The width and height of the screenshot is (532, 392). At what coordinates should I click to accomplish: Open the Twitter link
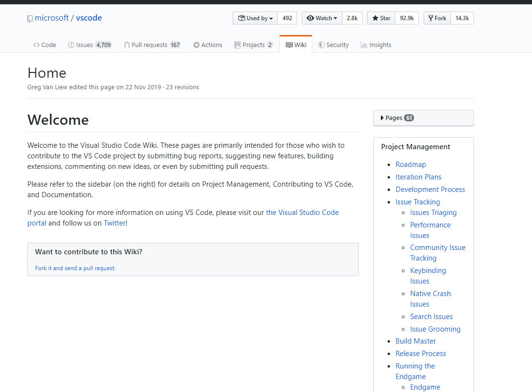[x=115, y=223]
